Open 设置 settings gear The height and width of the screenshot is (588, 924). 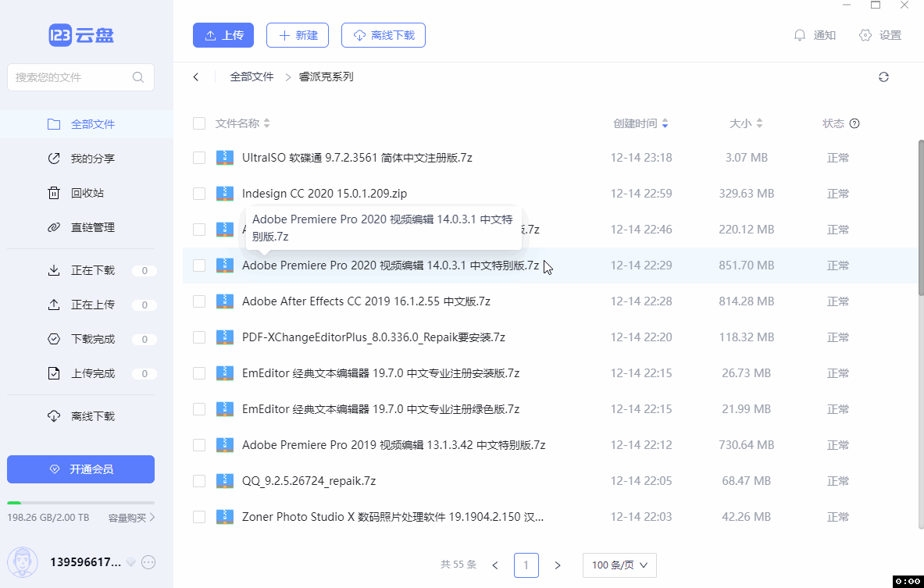point(880,35)
